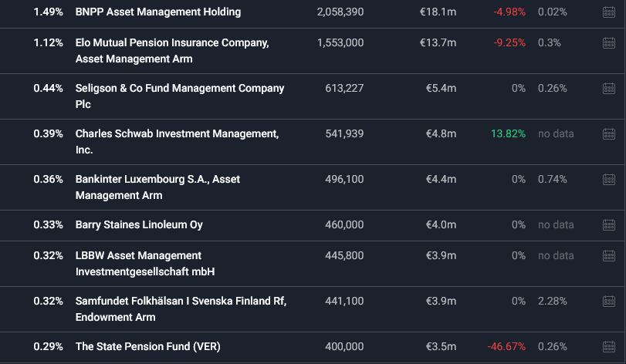Open calendar icon for Elo Mutual Pension Insurance
The height and width of the screenshot is (364, 626).
609,42
